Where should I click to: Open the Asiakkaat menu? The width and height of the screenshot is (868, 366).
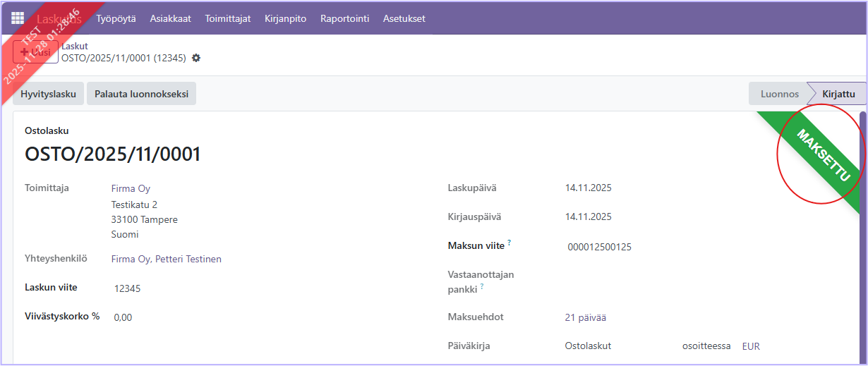coord(170,18)
